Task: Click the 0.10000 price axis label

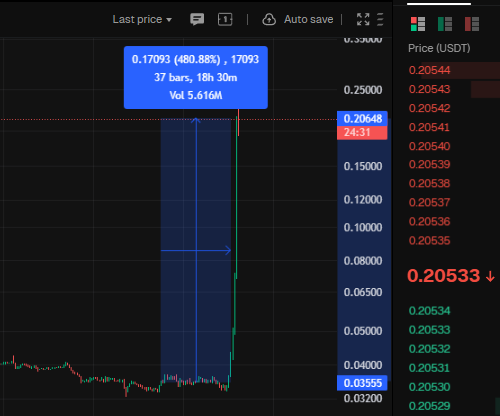Action: pyautogui.click(x=363, y=228)
